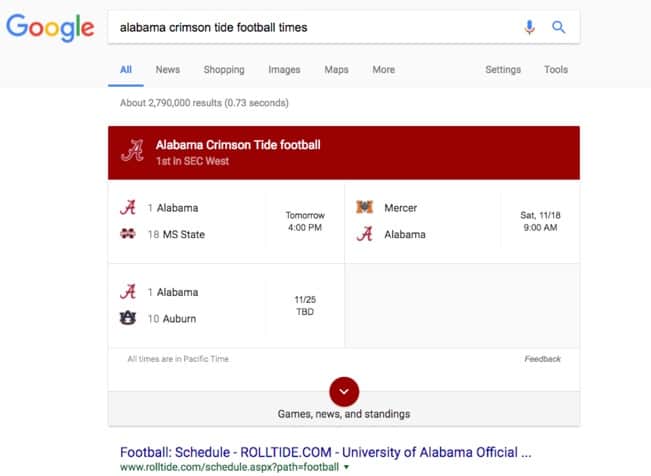Click the blue search magnifier icon
Screen dimensions: 651x476
[x=558, y=27]
